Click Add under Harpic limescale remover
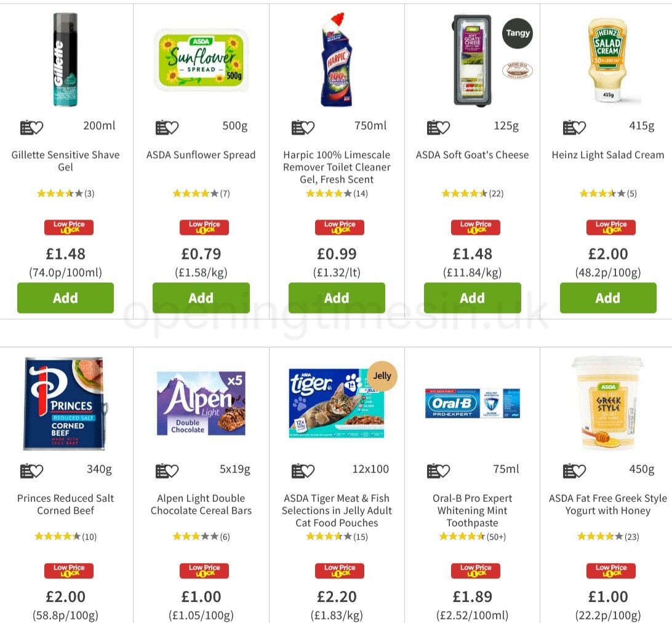 (337, 298)
